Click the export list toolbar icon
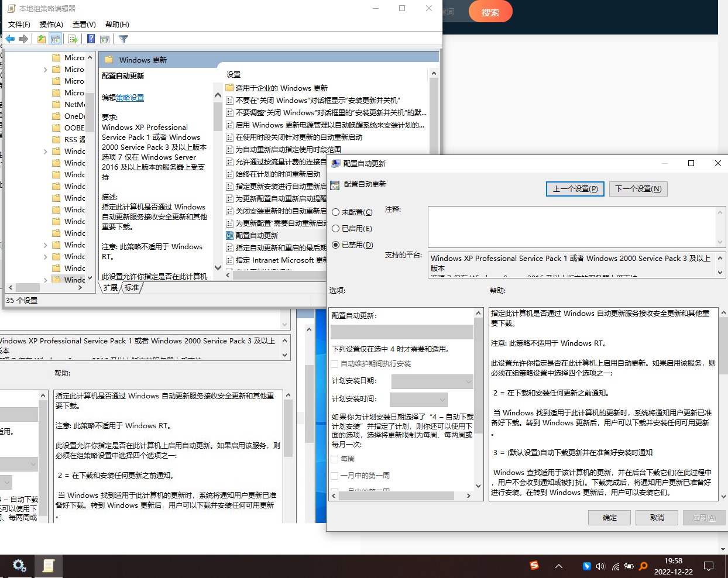 pos(73,39)
